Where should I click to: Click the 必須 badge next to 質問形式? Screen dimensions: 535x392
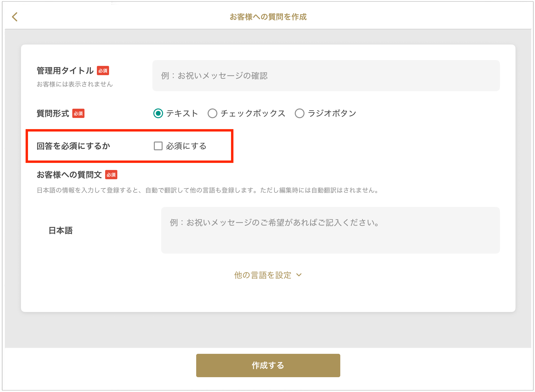[x=78, y=113]
